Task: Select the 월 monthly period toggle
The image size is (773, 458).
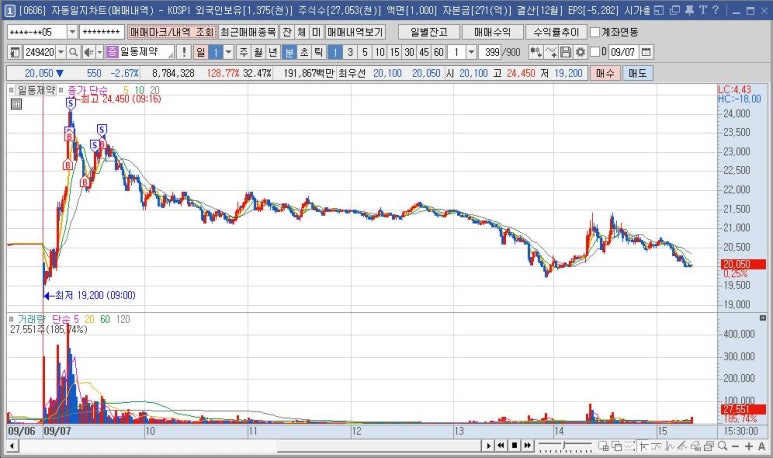Action: [x=258, y=52]
